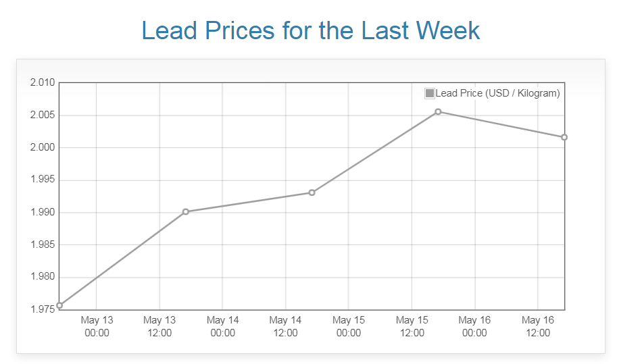
Task: Select the May 13 12:00 axis label
Action: click(159, 326)
